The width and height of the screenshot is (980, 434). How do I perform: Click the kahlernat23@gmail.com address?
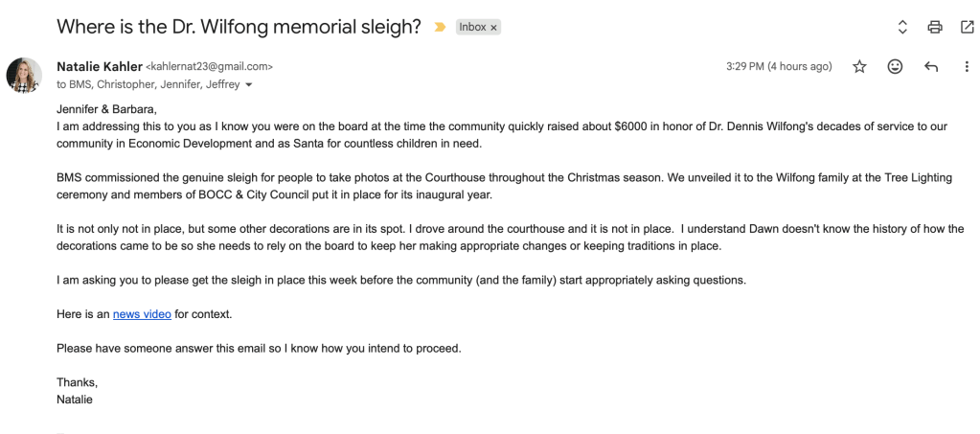click(x=209, y=67)
